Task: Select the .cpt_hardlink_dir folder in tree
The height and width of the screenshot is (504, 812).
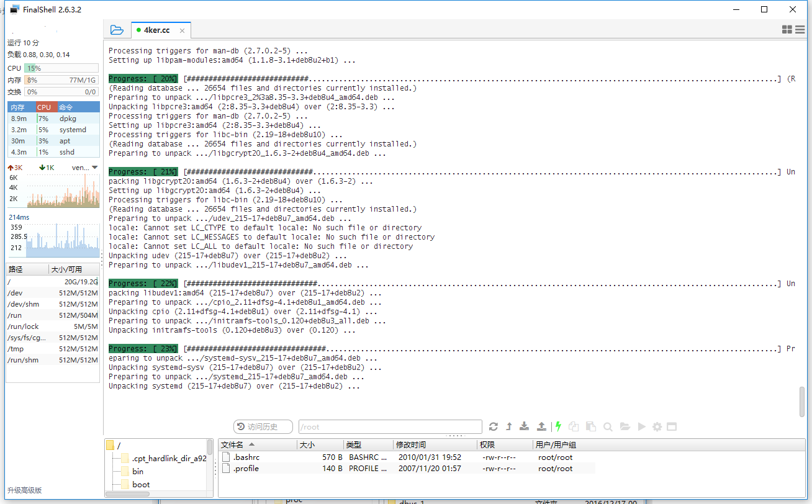Action: (163, 458)
